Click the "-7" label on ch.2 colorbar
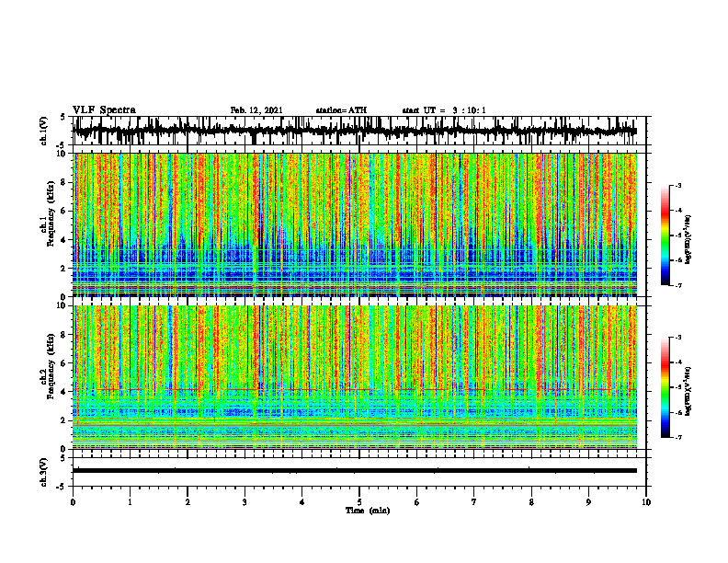728x563 pixels. [x=677, y=437]
